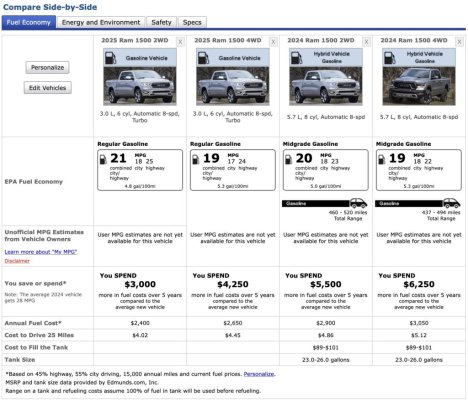Select the 2024 Ram 1500 4WD heading

pyautogui.click(x=414, y=40)
